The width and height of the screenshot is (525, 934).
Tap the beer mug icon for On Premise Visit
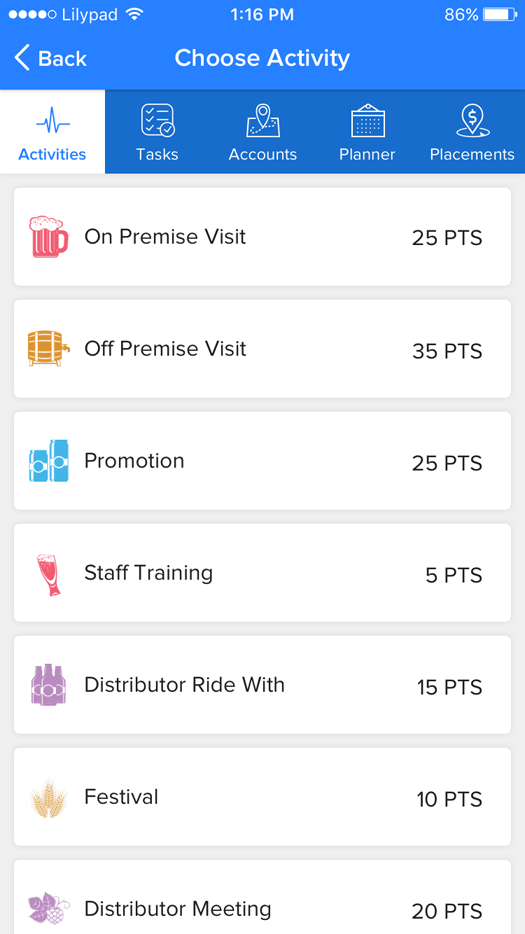point(49,236)
